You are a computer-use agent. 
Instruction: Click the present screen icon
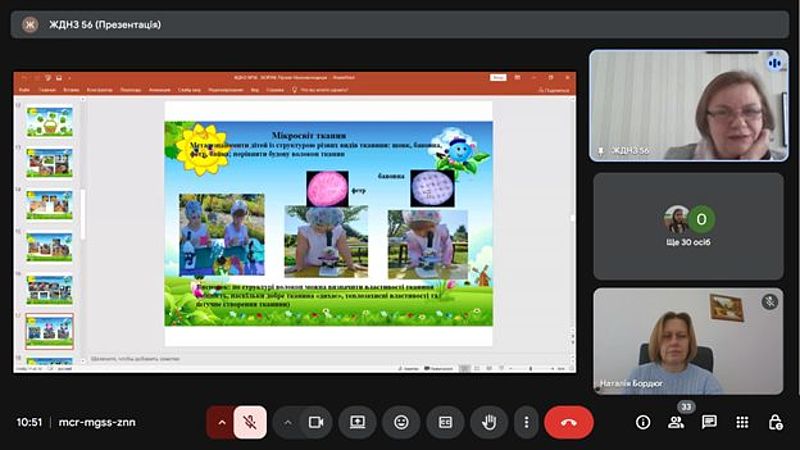pyautogui.click(x=357, y=422)
